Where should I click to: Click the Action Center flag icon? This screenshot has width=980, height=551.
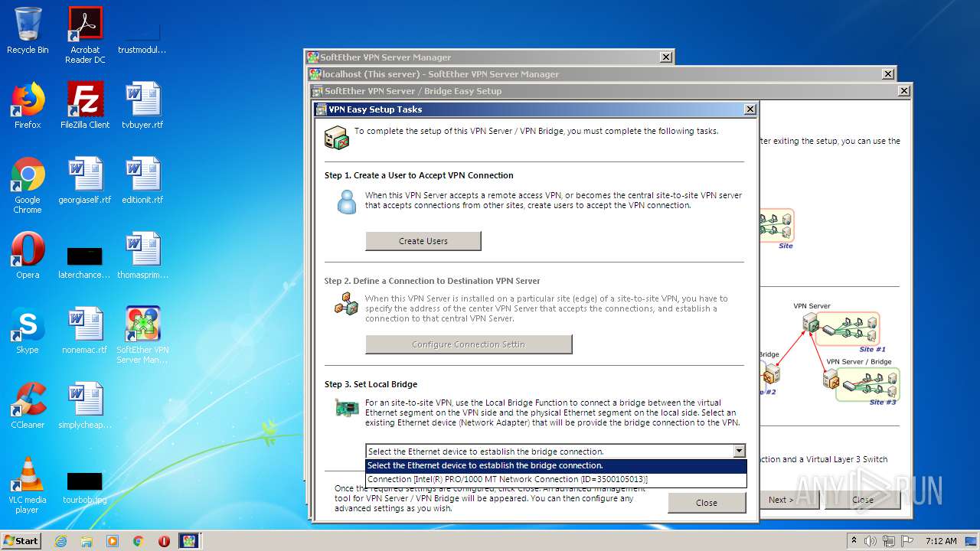(x=906, y=541)
